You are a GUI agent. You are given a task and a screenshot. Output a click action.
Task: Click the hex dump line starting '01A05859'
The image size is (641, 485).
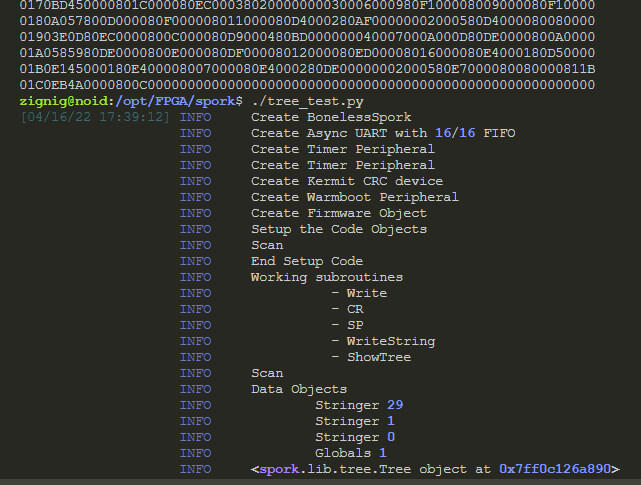click(x=307, y=53)
